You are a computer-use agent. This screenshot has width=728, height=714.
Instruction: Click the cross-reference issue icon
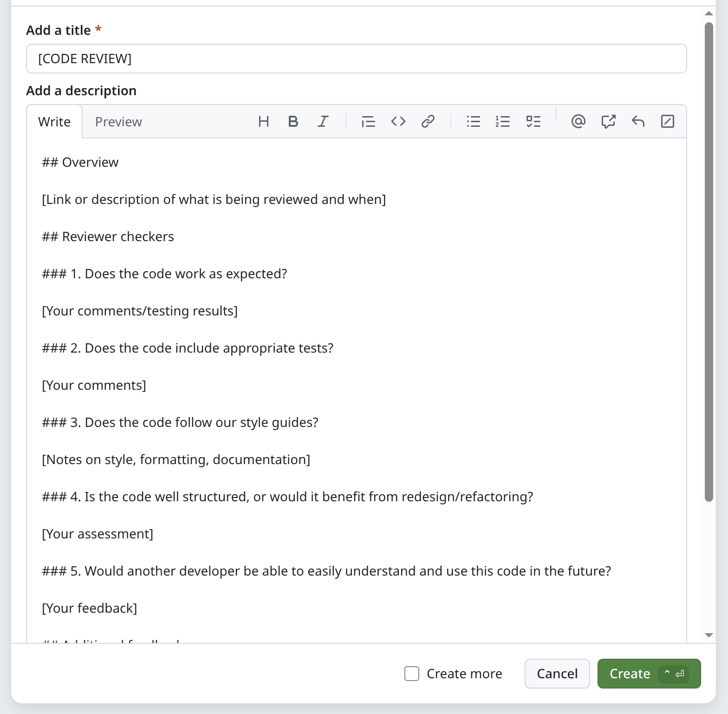point(608,122)
